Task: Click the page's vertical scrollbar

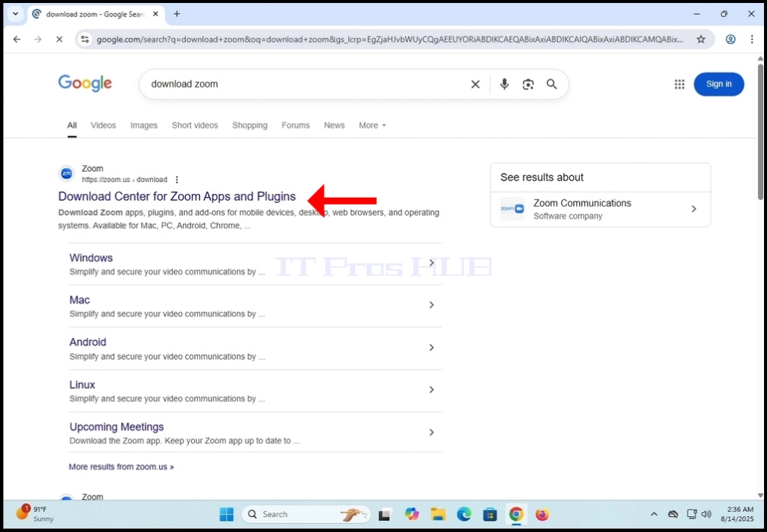Action: point(760,131)
